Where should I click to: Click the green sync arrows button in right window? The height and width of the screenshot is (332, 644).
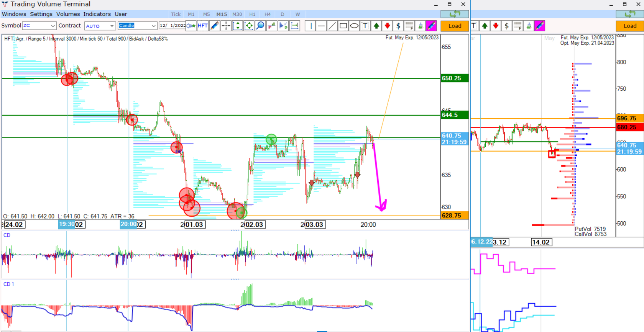[x=630, y=14]
